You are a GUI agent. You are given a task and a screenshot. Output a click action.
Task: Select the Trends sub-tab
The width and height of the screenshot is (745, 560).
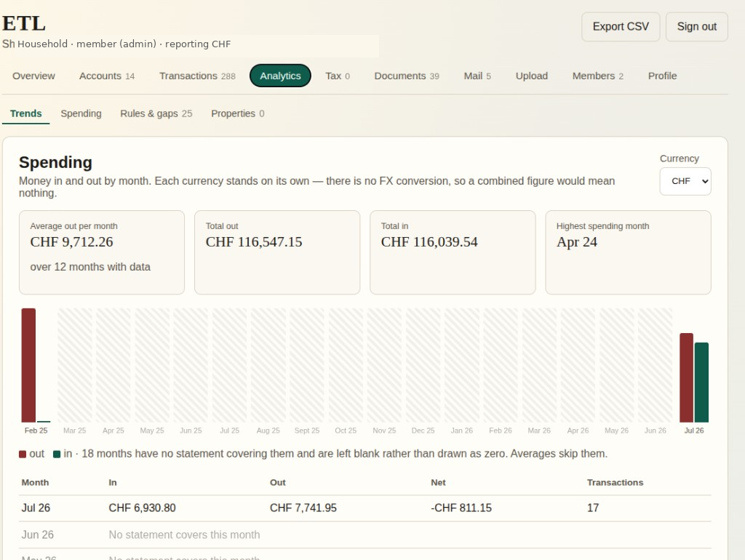pyautogui.click(x=25, y=113)
